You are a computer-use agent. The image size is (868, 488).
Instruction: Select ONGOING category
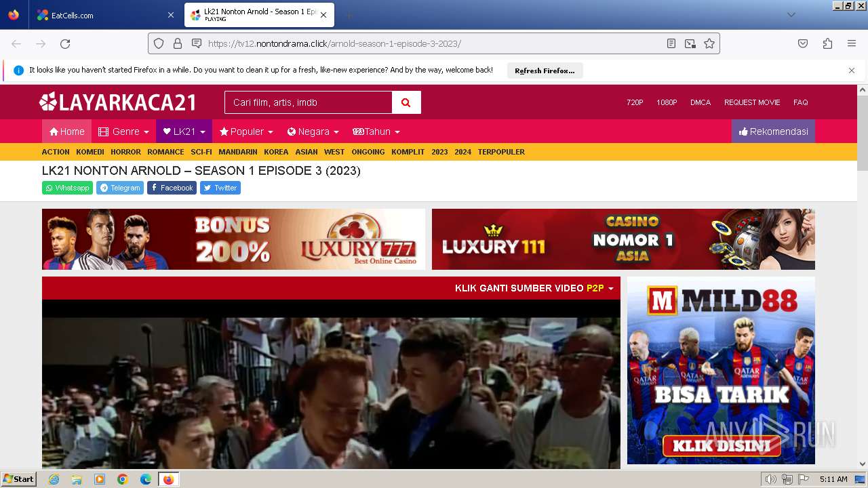coord(368,152)
